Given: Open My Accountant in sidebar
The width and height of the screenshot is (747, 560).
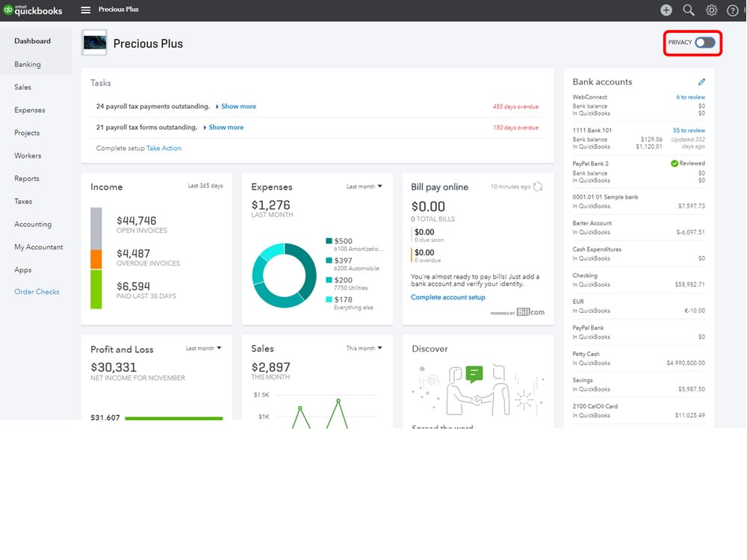Looking at the screenshot, I should (x=39, y=247).
